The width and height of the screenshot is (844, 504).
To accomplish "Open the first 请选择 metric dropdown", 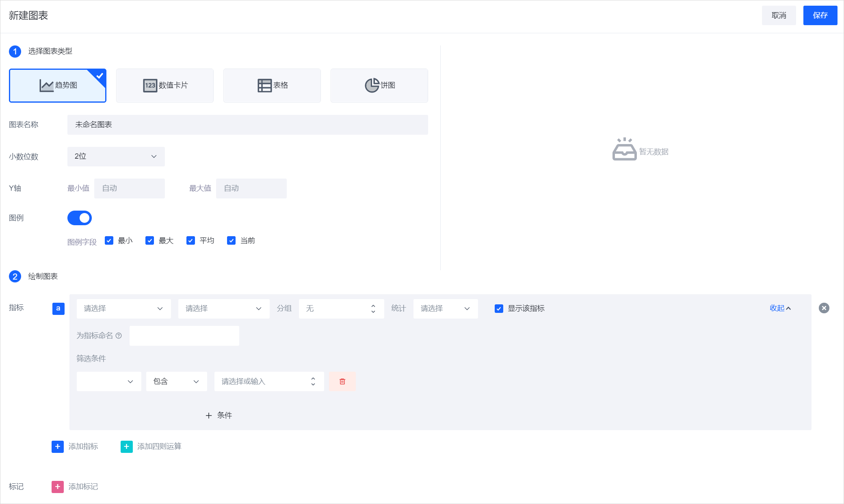I will click(x=123, y=309).
